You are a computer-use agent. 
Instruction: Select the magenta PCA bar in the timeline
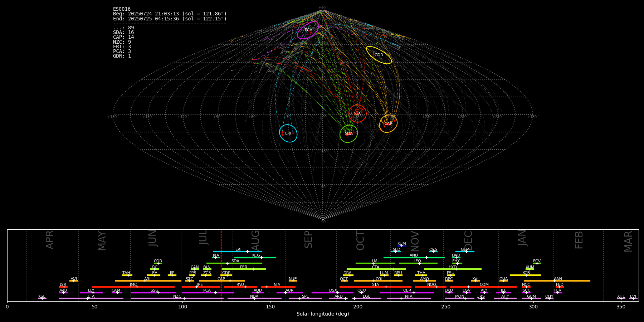pos(208,293)
